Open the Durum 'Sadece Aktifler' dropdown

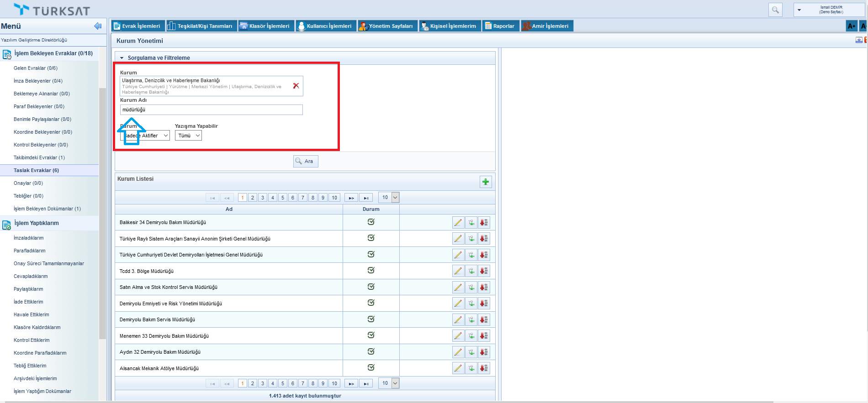click(145, 136)
